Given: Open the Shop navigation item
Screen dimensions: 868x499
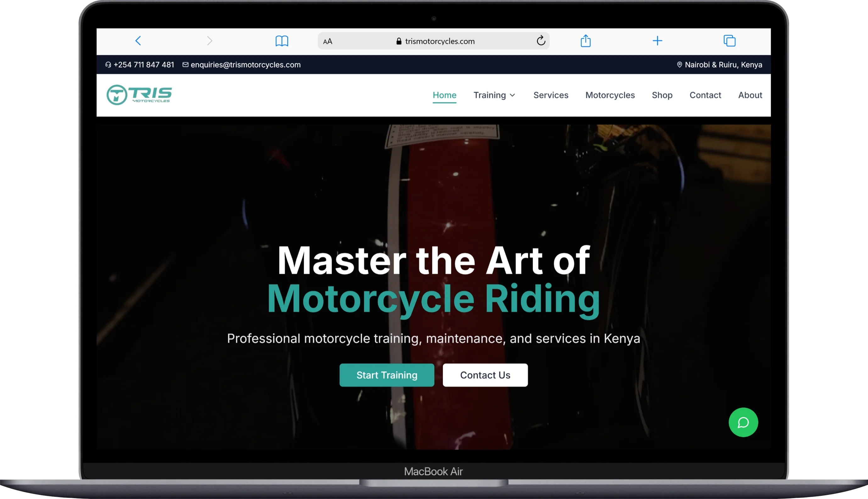Looking at the screenshot, I should coord(662,95).
